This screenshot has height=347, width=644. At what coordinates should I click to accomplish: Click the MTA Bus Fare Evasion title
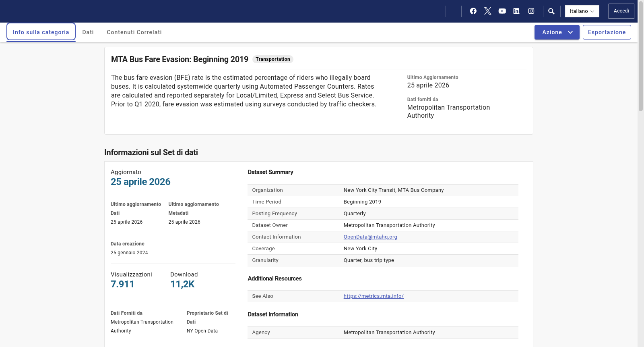pyautogui.click(x=180, y=59)
